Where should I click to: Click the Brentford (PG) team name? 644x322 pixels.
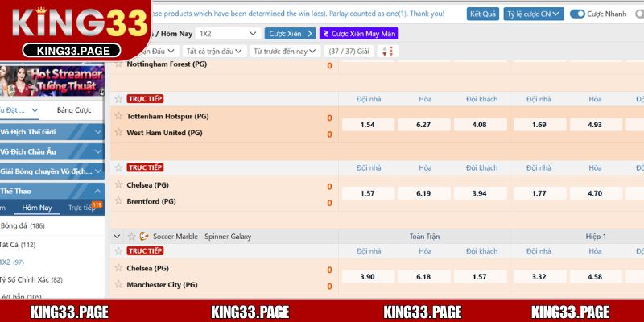tap(151, 201)
